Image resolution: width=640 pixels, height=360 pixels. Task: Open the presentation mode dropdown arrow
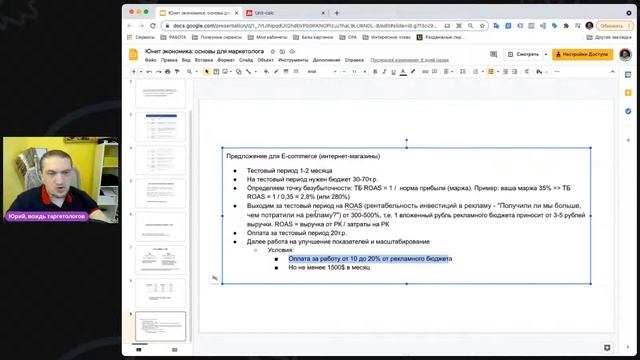coord(546,54)
